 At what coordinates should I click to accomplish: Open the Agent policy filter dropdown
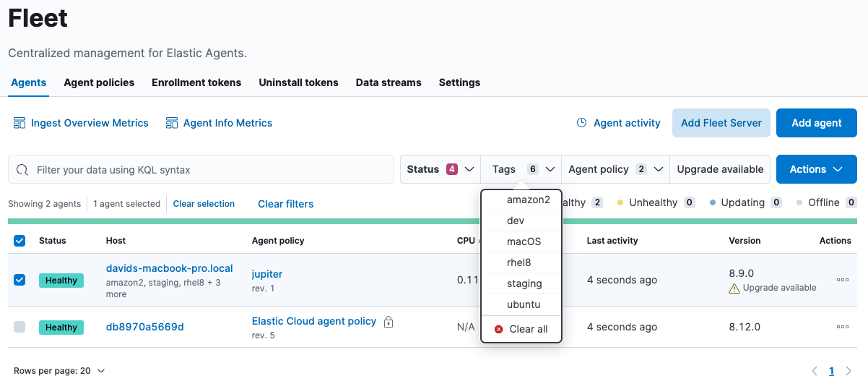click(615, 169)
